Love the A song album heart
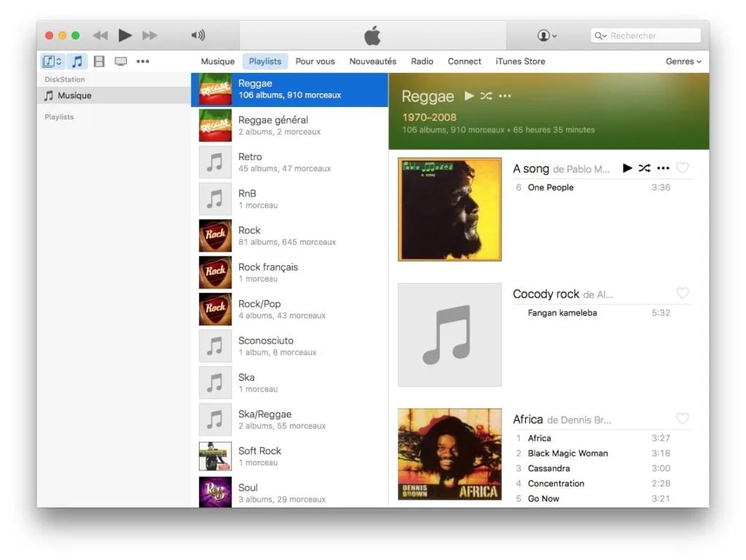Image resolution: width=746 pixels, height=560 pixels. click(x=682, y=167)
